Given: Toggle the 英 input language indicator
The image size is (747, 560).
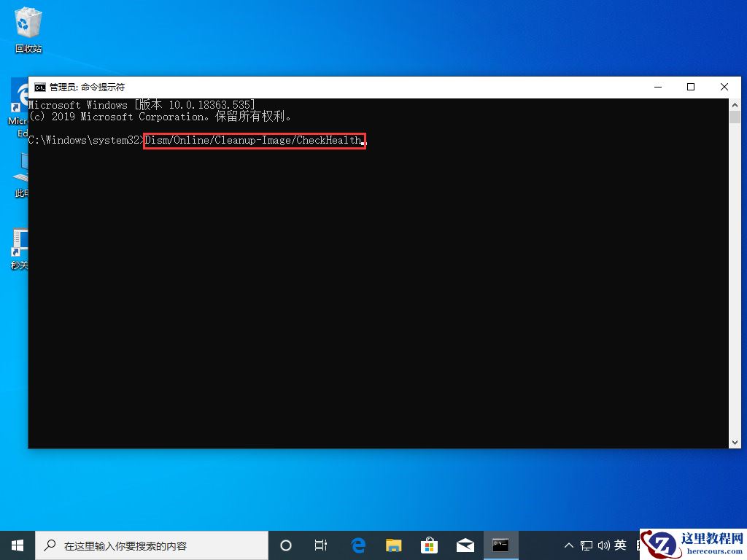Looking at the screenshot, I should click(619, 545).
